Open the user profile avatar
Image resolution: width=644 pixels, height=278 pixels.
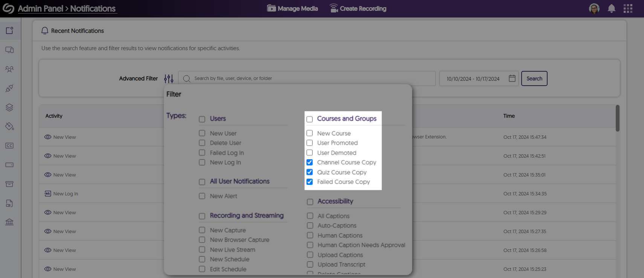[594, 8]
